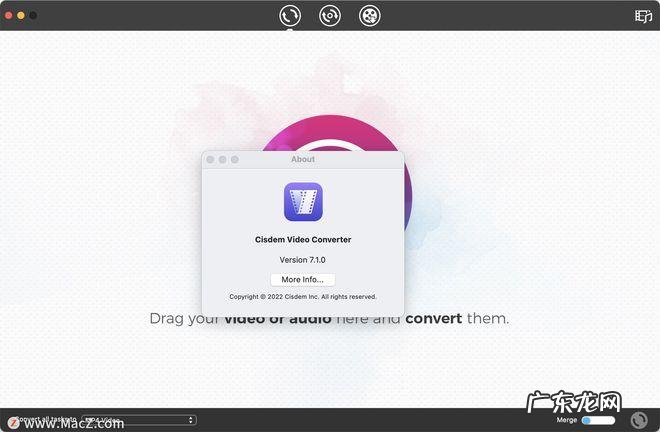Minimize the main window with the yellow button
The height and width of the screenshot is (432, 660).
20,16
